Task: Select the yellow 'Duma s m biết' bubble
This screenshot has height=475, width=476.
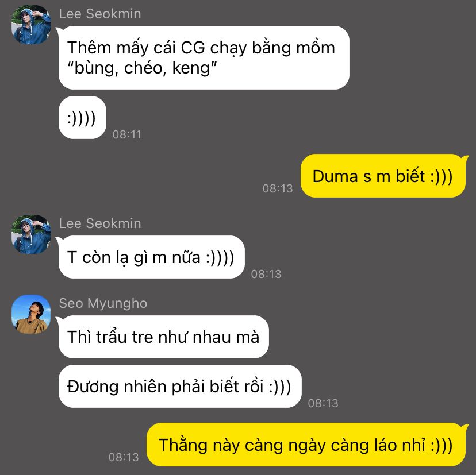Action: click(383, 176)
